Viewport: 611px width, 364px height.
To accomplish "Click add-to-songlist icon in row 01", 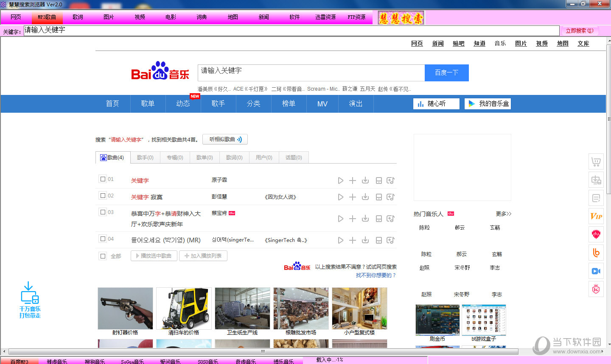I will [391, 181].
